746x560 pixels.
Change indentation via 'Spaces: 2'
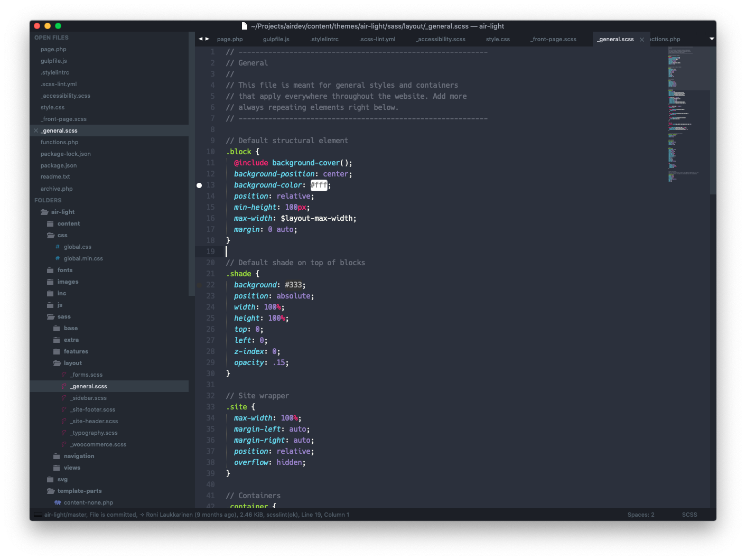click(641, 515)
